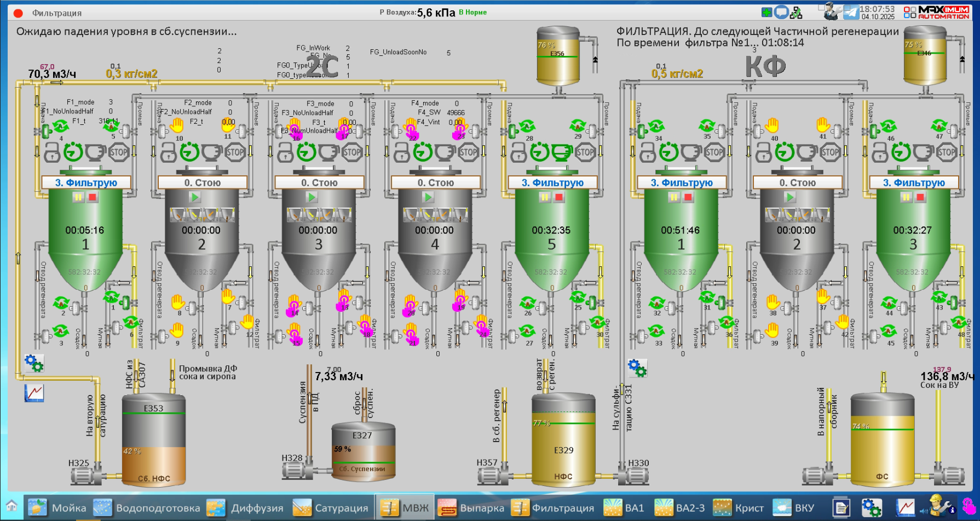Click the STOP icon above 2С filter 2
980x521 pixels.
point(235,152)
